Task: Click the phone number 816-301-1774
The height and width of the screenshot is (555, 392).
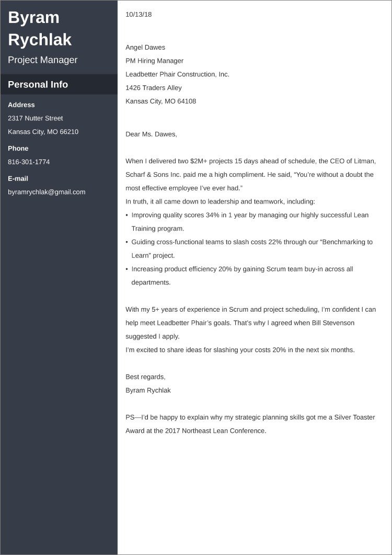Action: pos(29,162)
